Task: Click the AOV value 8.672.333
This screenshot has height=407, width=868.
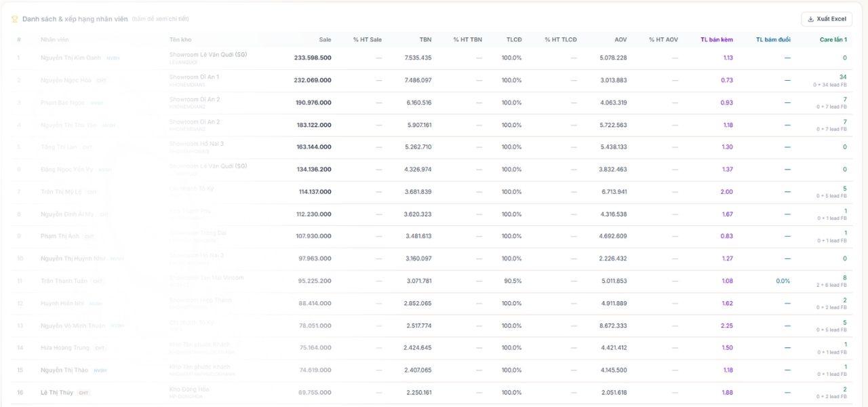Action: click(614, 326)
